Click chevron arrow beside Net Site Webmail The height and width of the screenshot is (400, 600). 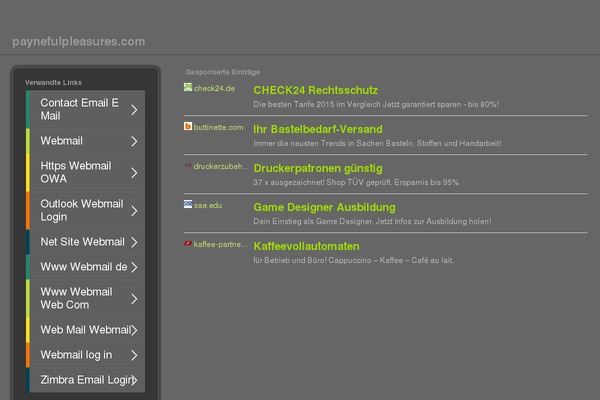[134, 242]
